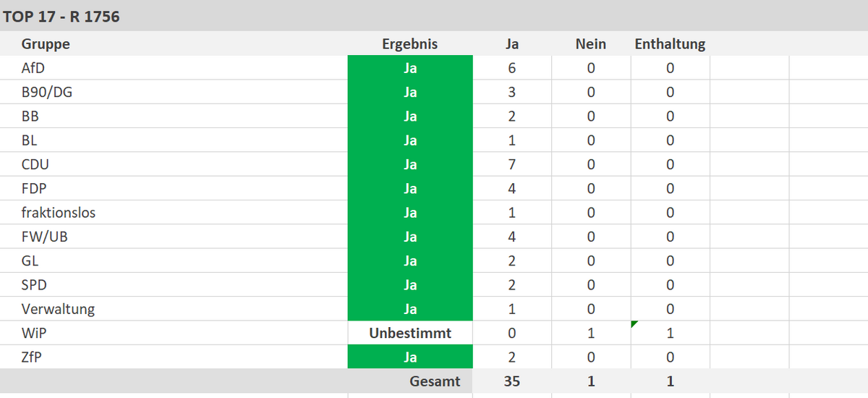Select the green Ja result for CDU

coord(409,164)
